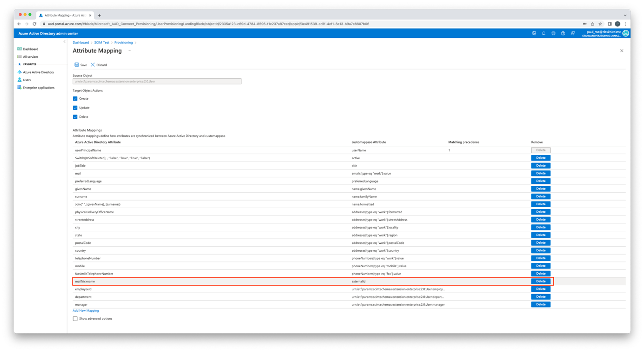
Task: Click the Save disk icon
Action: tap(77, 65)
